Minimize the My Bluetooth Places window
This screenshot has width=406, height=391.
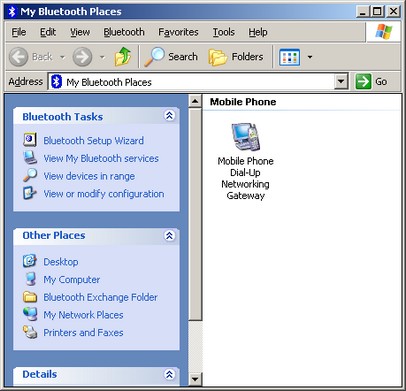tap(362, 12)
